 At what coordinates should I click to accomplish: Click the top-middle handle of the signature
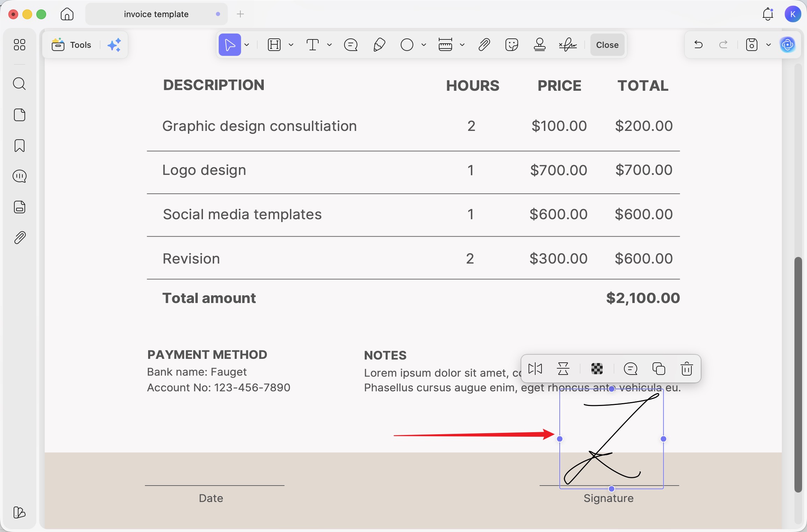coord(612,389)
